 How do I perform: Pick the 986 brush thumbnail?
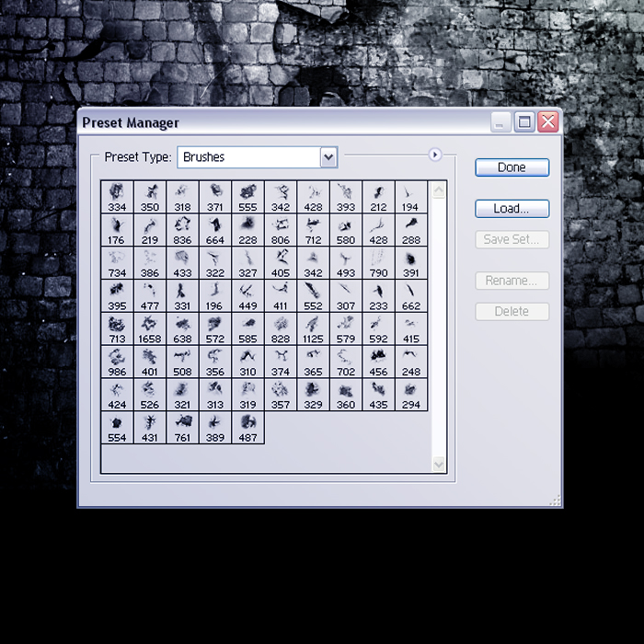pos(117,362)
